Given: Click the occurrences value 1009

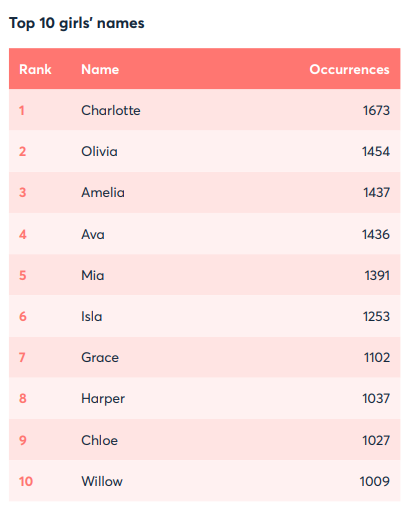Looking at the screenshot, I should tap(375, 481).
